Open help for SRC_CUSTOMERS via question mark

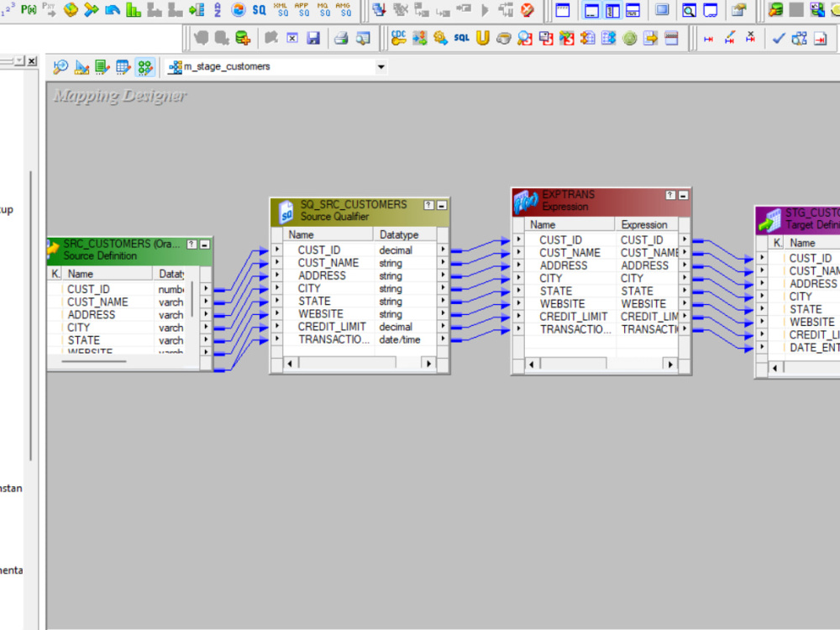click(x=192, y=244)
